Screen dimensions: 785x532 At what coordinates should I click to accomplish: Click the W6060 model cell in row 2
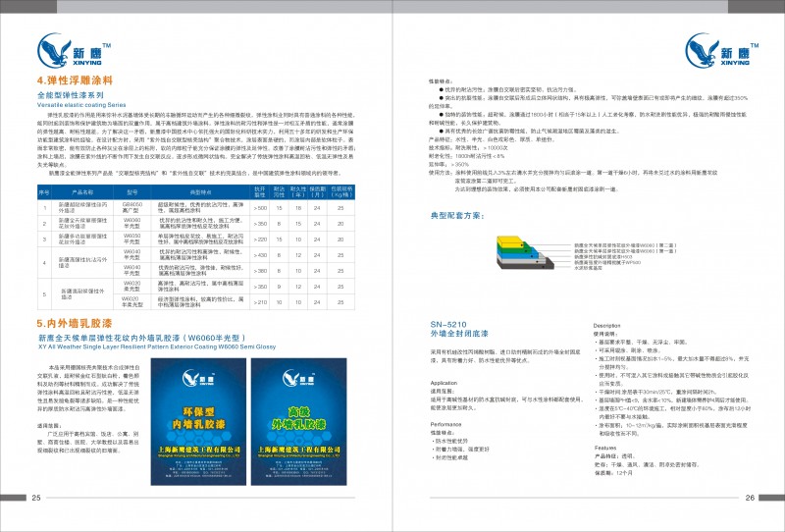(132, 223)
